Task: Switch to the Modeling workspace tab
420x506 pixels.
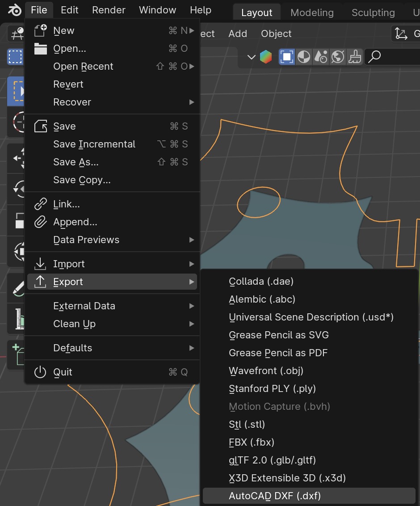Action: (x=312, y=13)
